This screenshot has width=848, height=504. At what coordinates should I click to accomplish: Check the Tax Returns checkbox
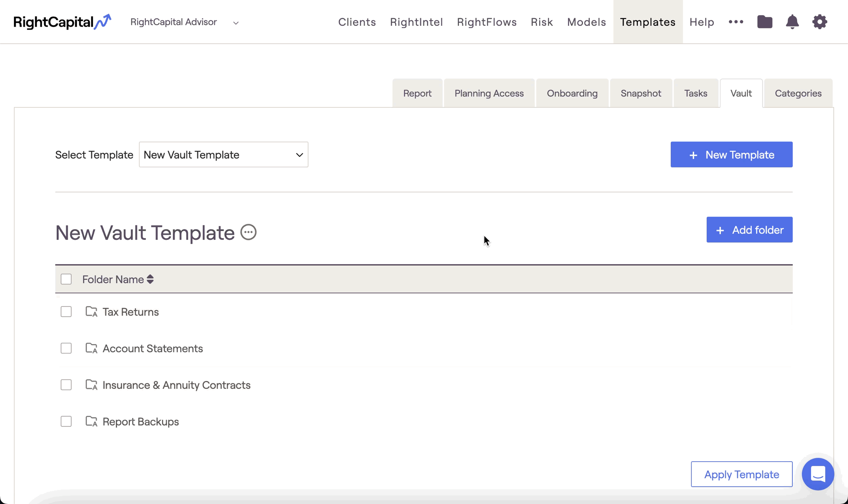pos(66,312)
